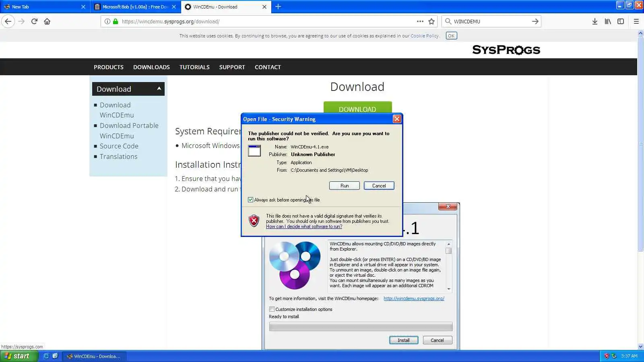Open the Firefox downloads panel
Viewport: 644px width, 362px height.
click(x=595, y=21)
